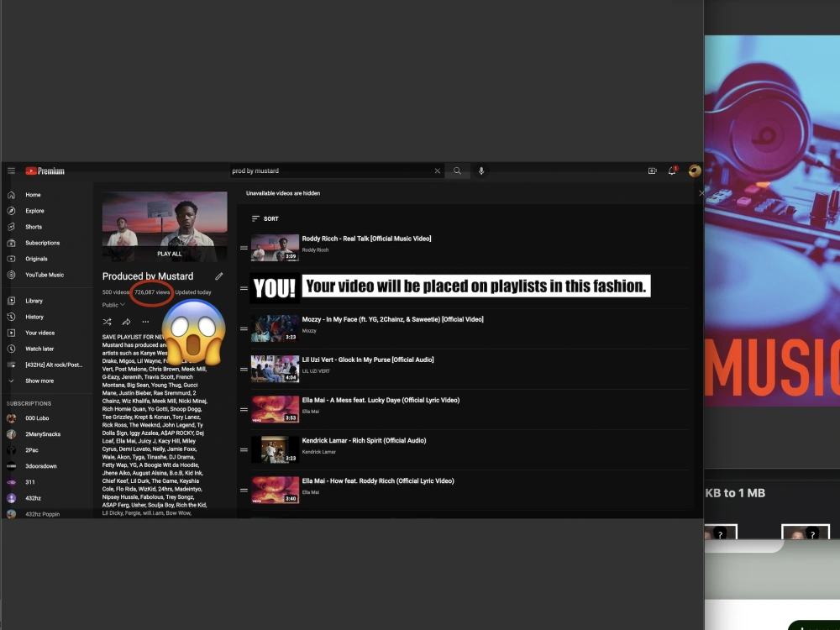This screenshot has height=630, width=840.
Task: Open the create video icon
Action: [x=652, y=171]
